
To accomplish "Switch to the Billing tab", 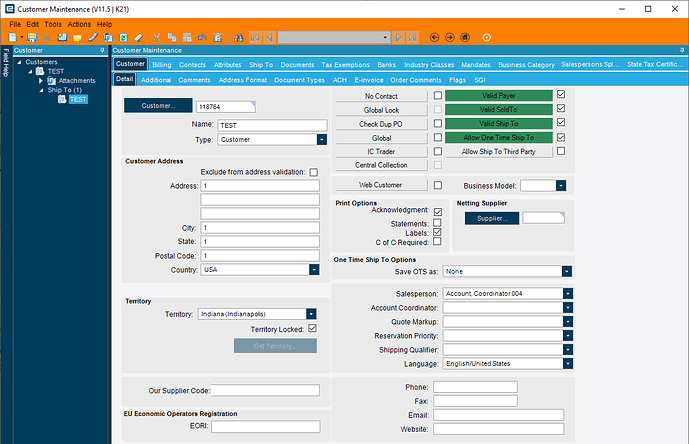I will pyautogui.click(x=161, y=64).
